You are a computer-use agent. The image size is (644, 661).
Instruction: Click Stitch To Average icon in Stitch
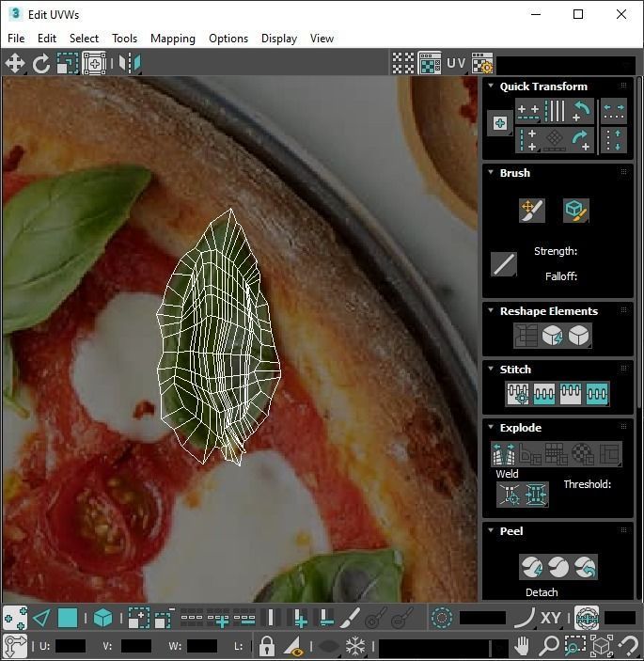pyautogui.click(x=544, y=394)
